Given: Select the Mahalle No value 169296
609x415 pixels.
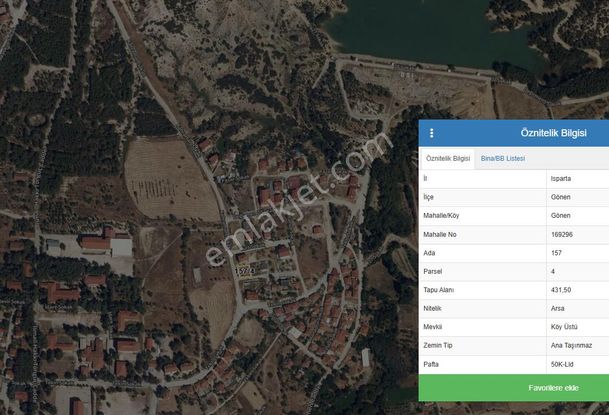Looking at the screenshot, I should (562, 234).
